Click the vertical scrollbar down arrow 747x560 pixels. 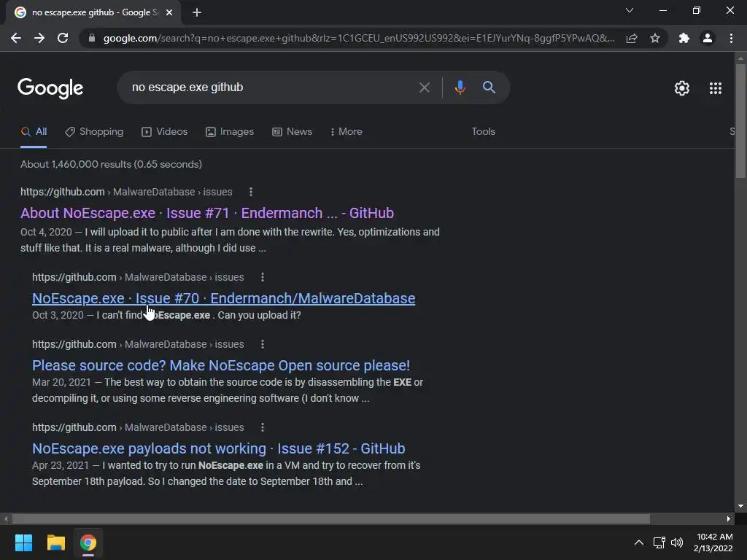[740, 507]
